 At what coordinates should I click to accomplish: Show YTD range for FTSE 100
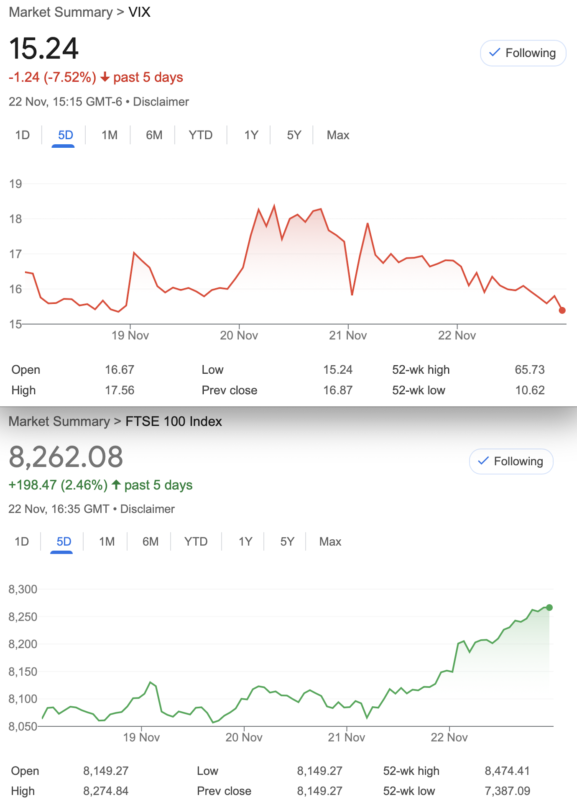pyautogui.click(x=196, y=541)
